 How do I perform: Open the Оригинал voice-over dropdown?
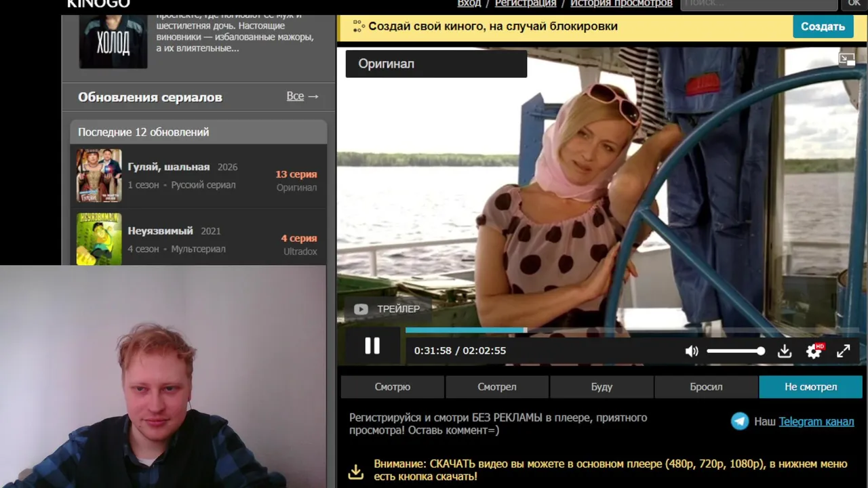pos(436,64)
